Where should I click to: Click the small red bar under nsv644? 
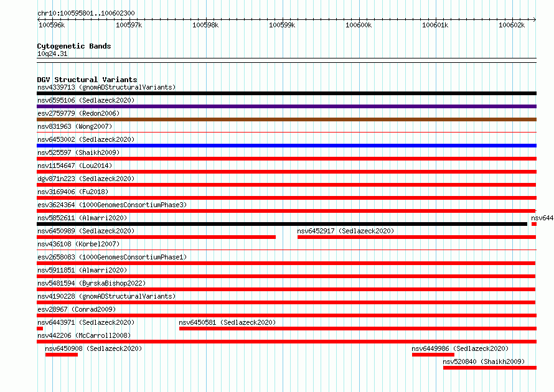(534, 224)
